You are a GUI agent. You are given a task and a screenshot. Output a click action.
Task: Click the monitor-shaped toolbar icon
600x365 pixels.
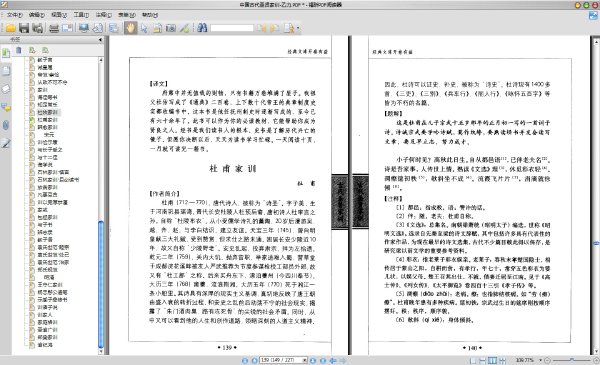tap(84, 28)
